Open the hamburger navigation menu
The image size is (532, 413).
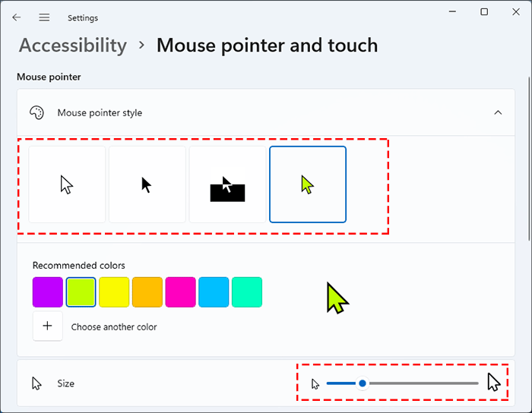coord(44,17)
